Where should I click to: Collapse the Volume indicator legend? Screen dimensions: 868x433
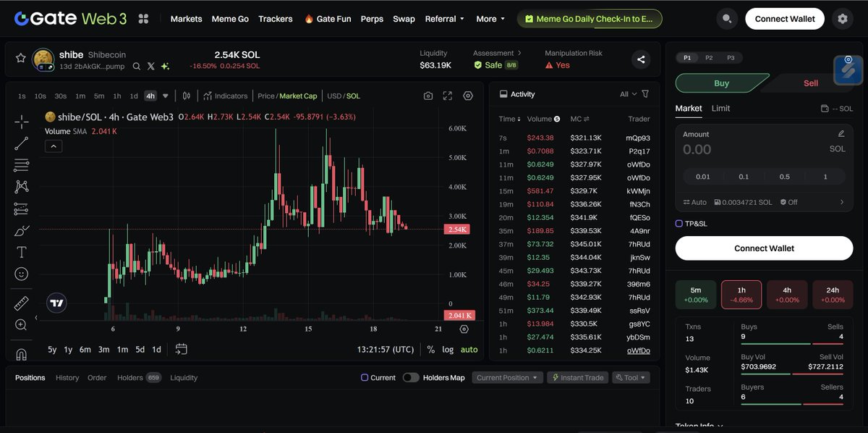(54, 146)
